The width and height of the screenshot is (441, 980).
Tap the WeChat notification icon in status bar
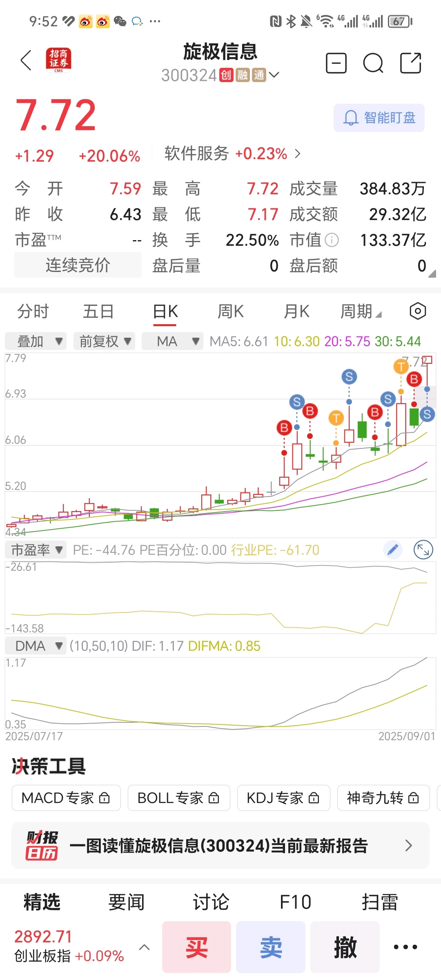pyautogui.click(x=120, y=21)
